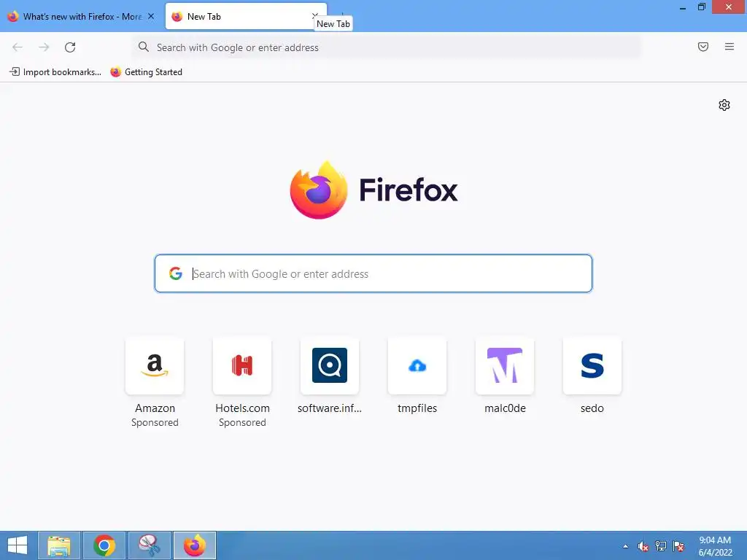
Task: Click the Sponsored label under Hotels.com
Action: coord(242,422)
